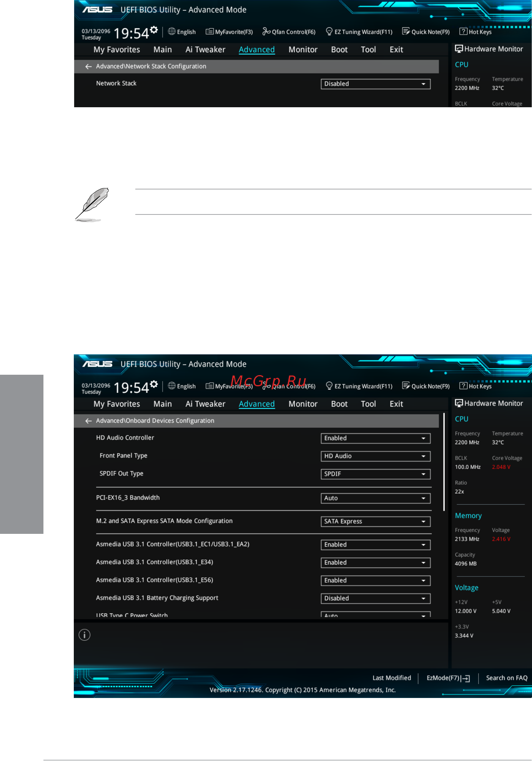Image resolution: width=532 pixels, height=761 pixels.
Task: Open the Network Stack Disabled dropdown
Action: (376, 84)
